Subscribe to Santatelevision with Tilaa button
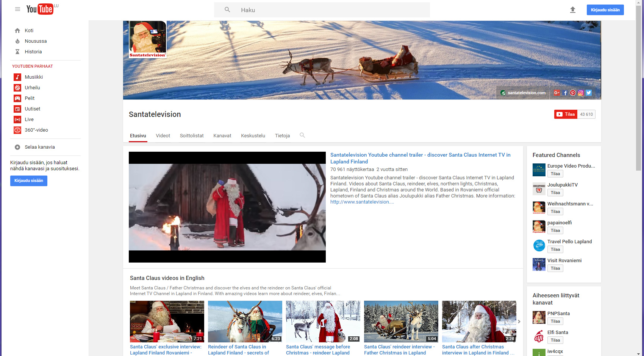Screen dimensions: 644x356 click(566, 114)
